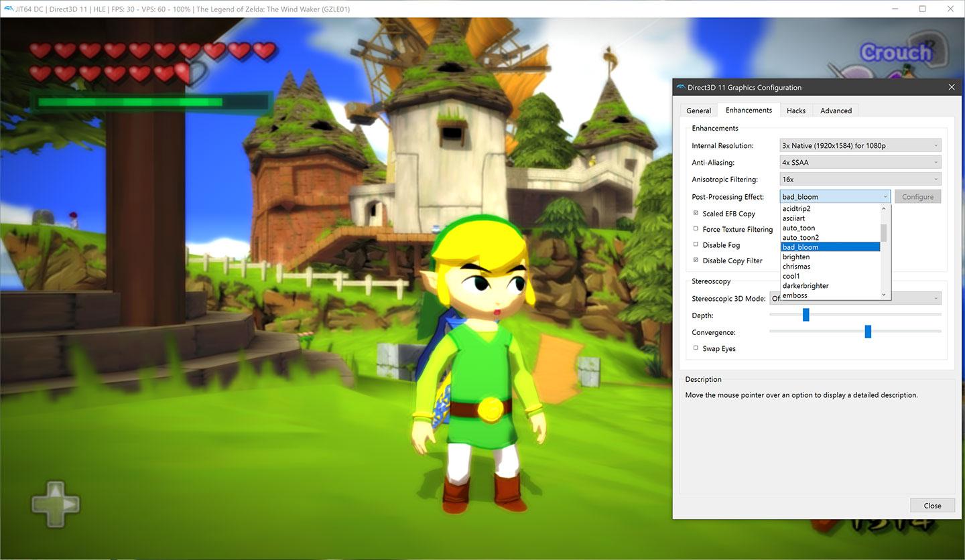Image resolution: width=965 pixels, height=560 pixels.
Task: Maximize the main Dolphin game window
Action: click(x=922, y=9)
